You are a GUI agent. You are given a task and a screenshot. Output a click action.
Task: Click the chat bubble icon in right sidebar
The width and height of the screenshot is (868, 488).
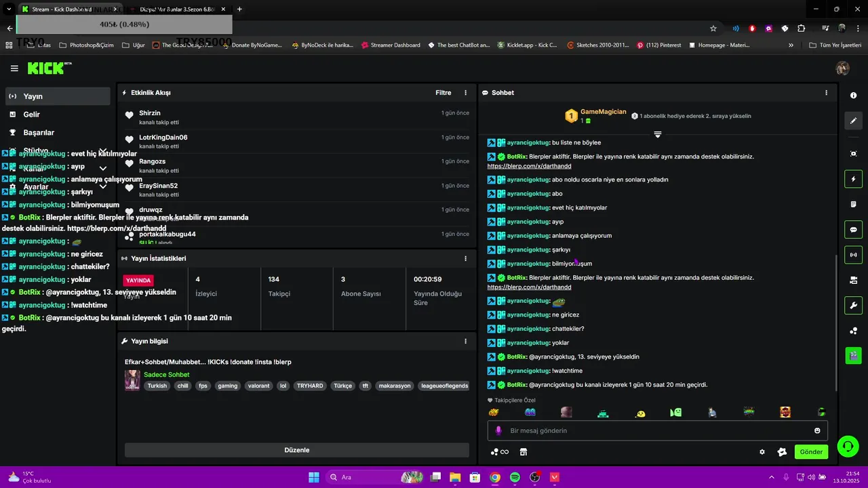853,230
